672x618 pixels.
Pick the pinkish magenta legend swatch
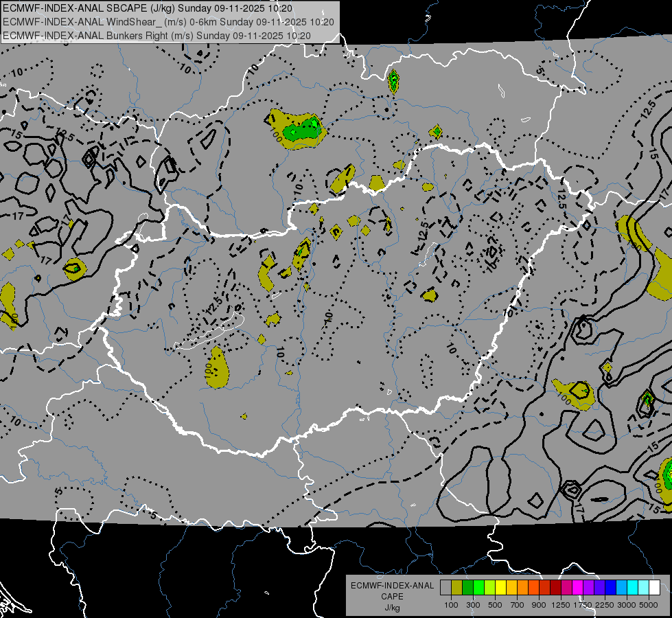coord(566,587)
